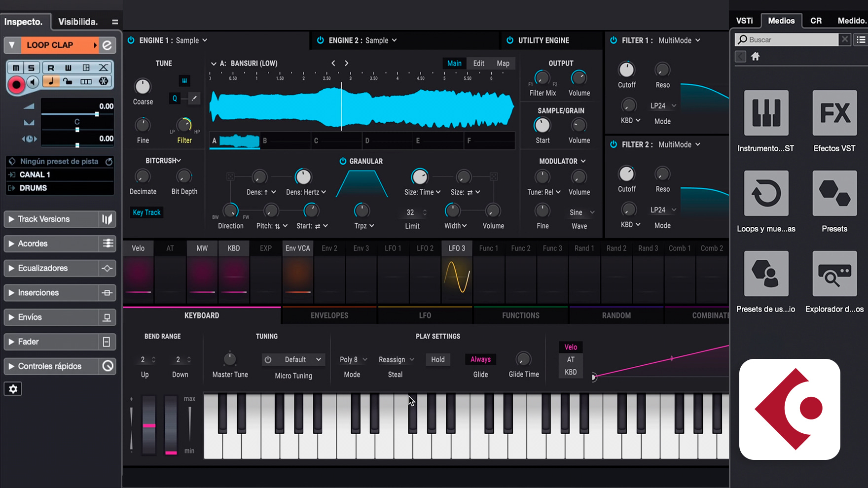Click the record enable button
Viewport: 868px width, 488px height.
click(16, 85)
